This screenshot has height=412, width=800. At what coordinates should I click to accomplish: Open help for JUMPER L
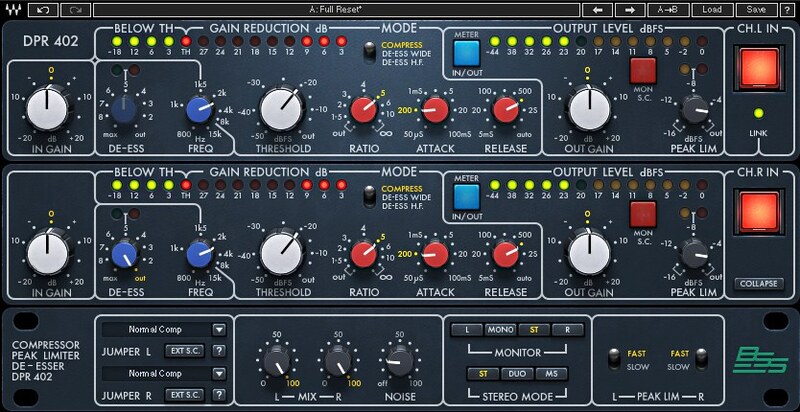pos(219,351)
